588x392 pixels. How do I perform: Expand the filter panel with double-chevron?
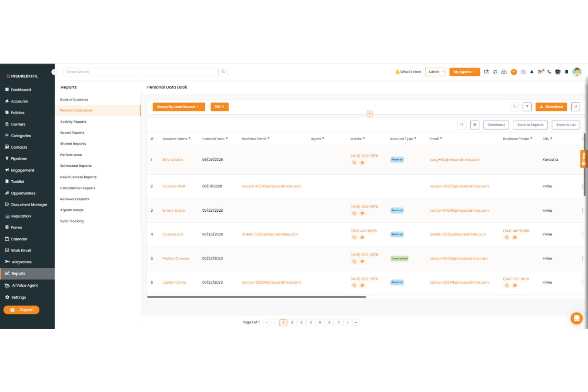click(370, 114)
